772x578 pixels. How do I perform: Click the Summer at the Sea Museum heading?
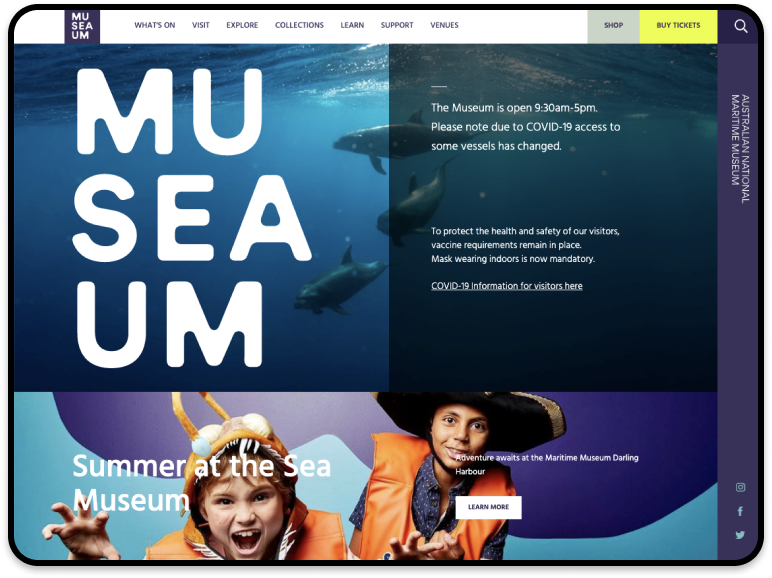pos(201,483)
